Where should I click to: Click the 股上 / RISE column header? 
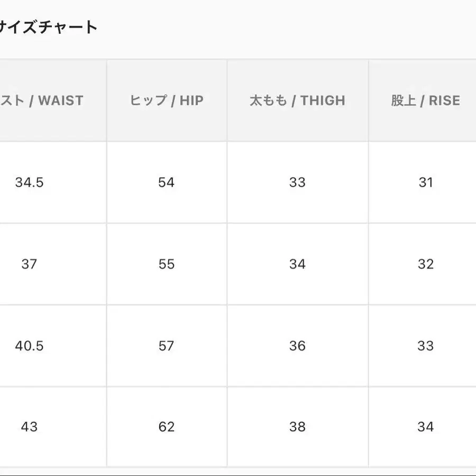click(425, 100)
